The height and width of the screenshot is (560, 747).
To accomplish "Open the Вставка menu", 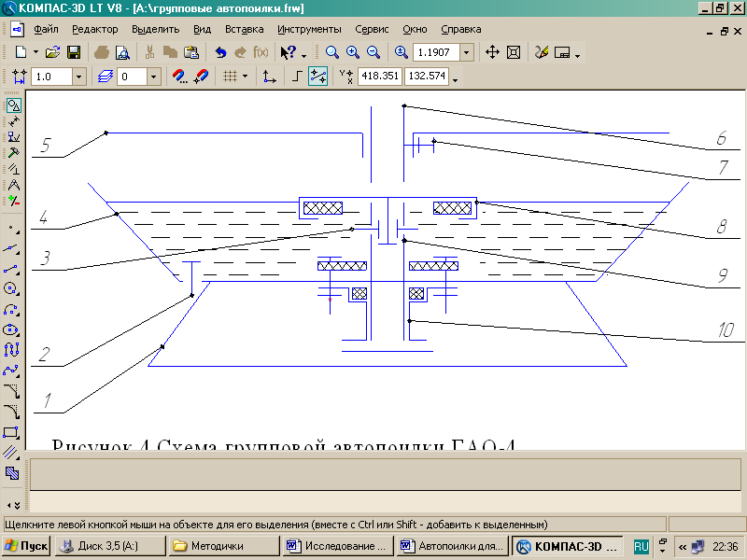I will [245, 29].
